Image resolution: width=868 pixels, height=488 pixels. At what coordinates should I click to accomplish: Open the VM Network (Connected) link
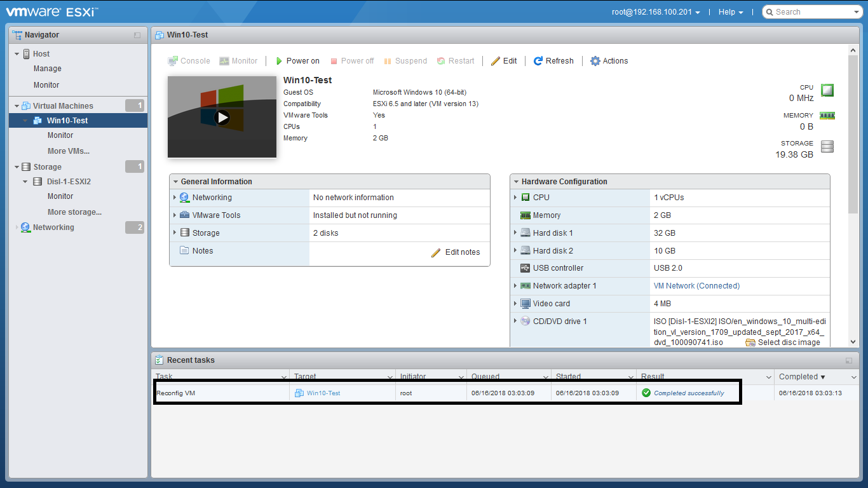696,286
